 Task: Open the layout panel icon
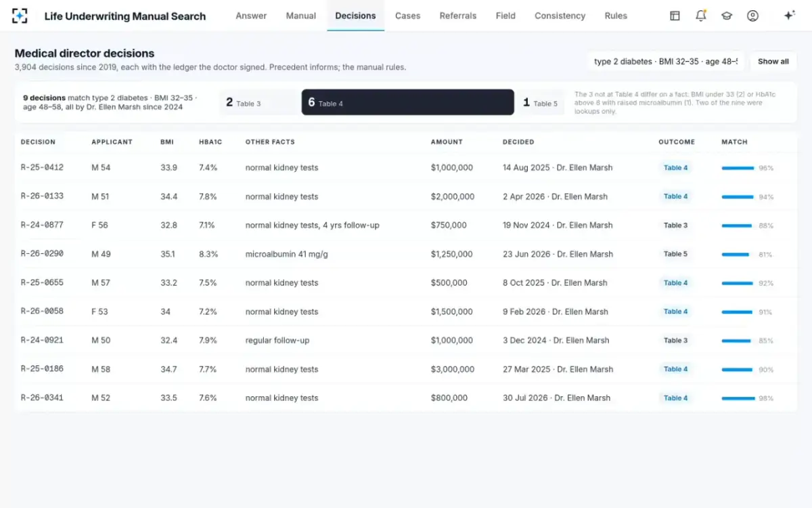pyautogui.click(x=675, y=16)
